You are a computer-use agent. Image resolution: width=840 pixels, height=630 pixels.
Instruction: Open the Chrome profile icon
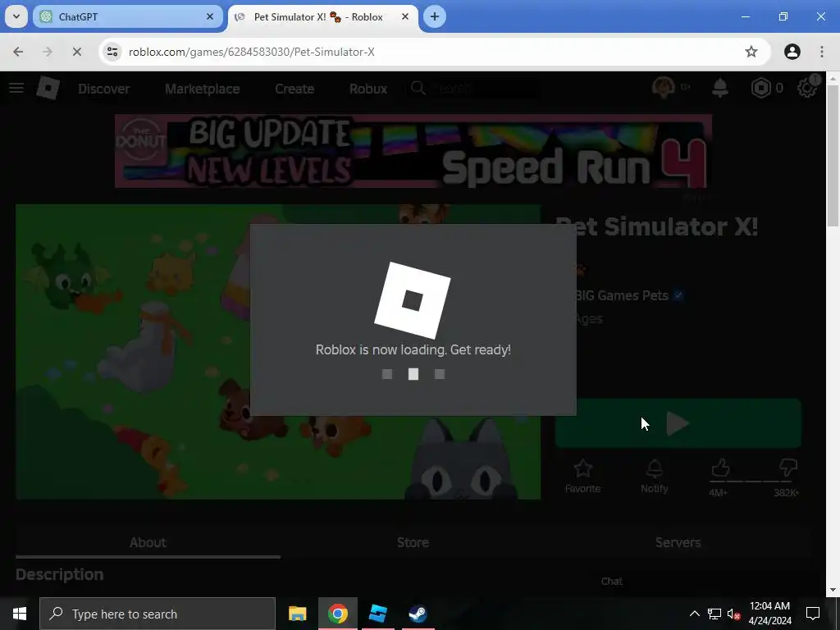792,52
